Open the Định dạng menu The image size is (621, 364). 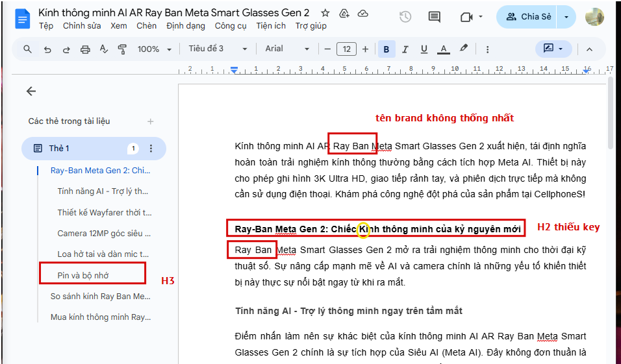coord(186,26)
